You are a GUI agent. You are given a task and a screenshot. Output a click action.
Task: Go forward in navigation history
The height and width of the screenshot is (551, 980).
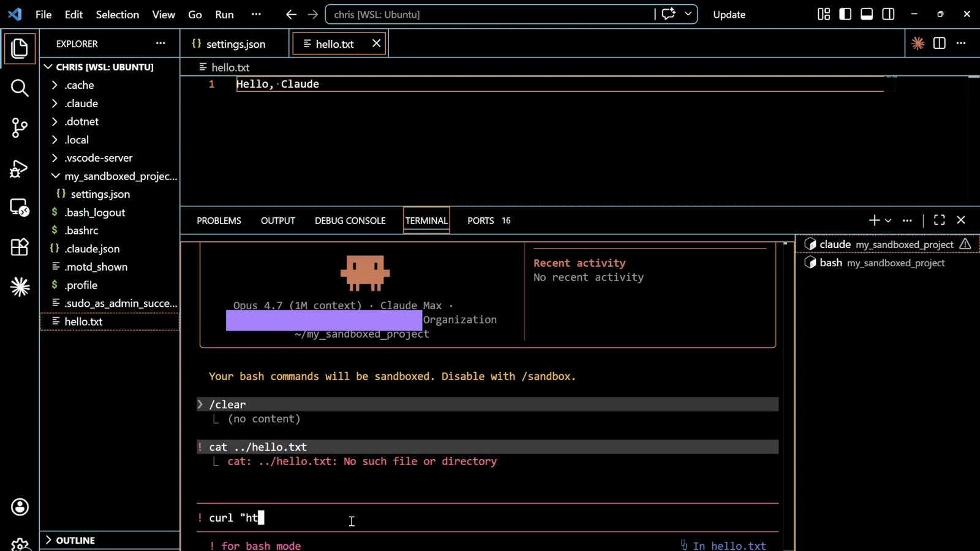pyautogui.click(x=313, y=14)
